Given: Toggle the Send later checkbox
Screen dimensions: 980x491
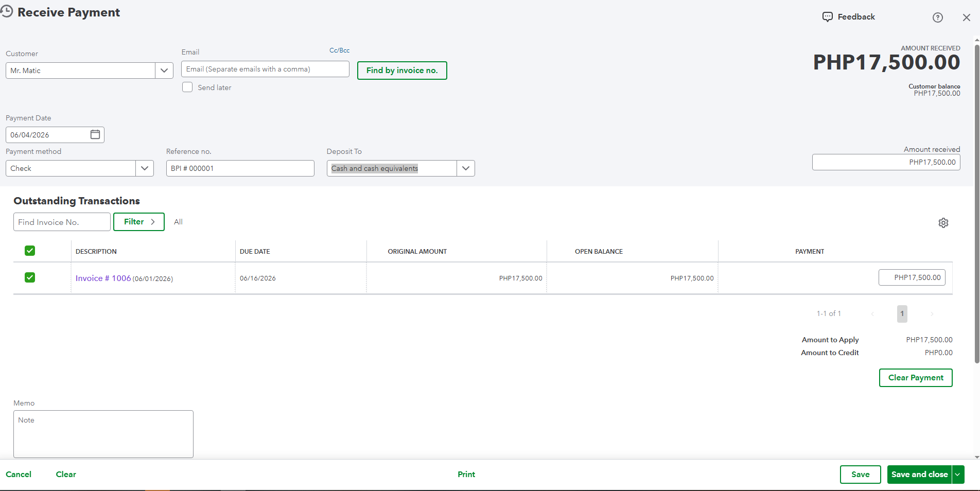Looking at the screenshot, I should [x=187, y=87].
